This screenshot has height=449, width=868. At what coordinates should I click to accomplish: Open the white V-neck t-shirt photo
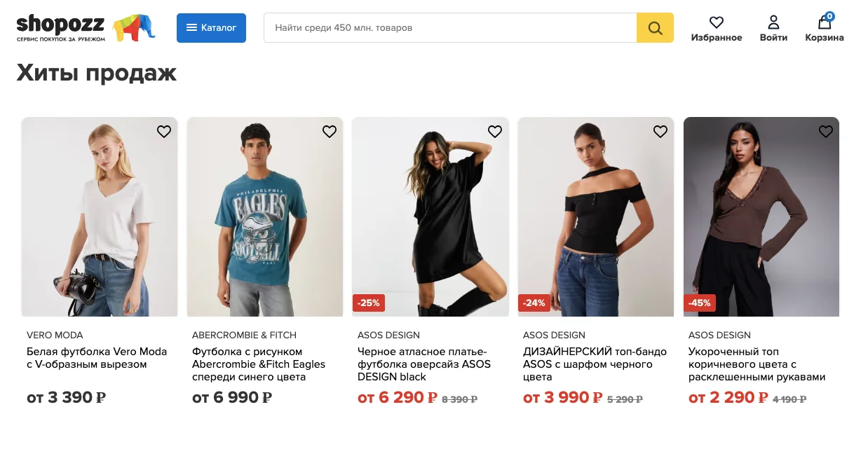click(x=100, y=216)
